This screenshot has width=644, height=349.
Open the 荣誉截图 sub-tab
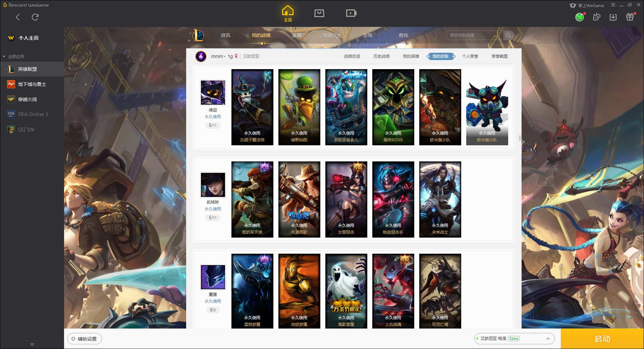pos(499,56)
